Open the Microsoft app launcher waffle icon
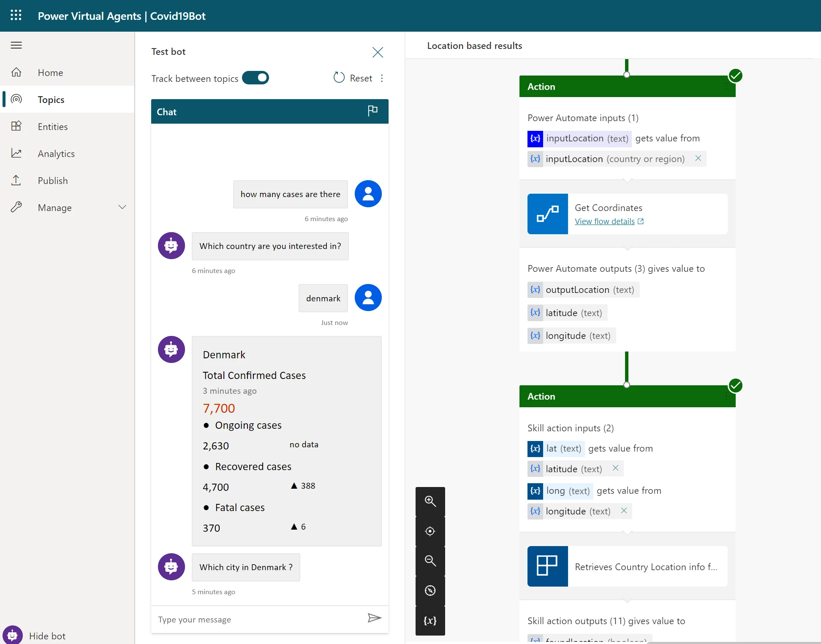This screenshot has width=821, height=644. (16, 15)
